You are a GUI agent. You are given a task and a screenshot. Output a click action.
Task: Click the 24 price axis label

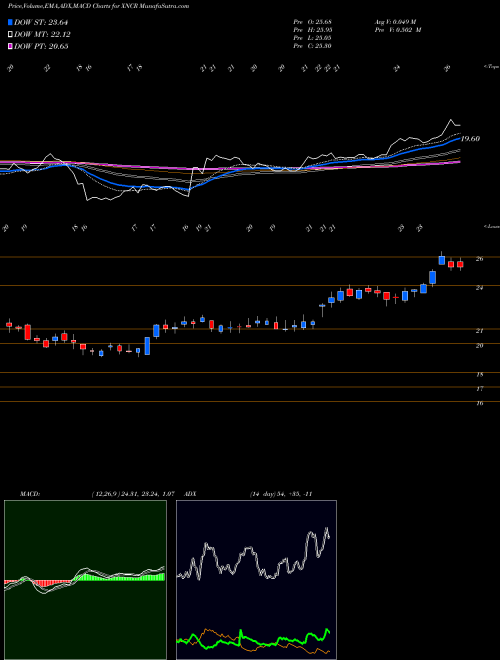pos(479,288)
